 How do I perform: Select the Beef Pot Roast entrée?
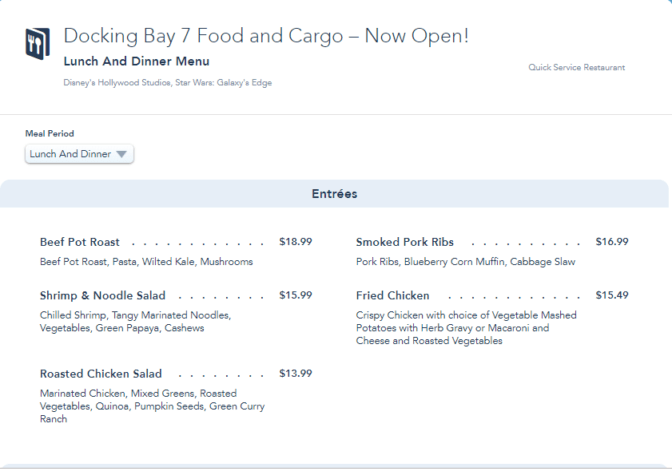80,242
